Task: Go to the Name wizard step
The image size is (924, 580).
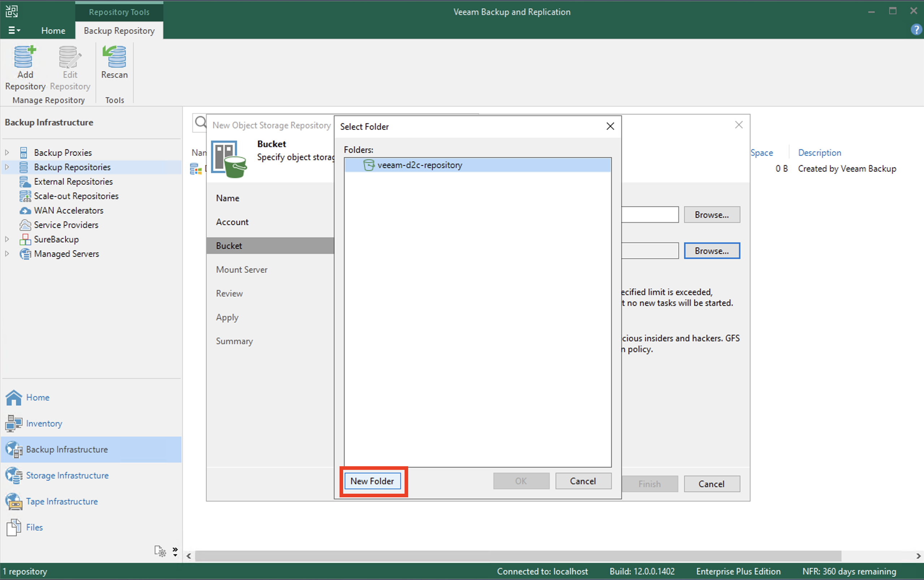Action: [228, 198]
